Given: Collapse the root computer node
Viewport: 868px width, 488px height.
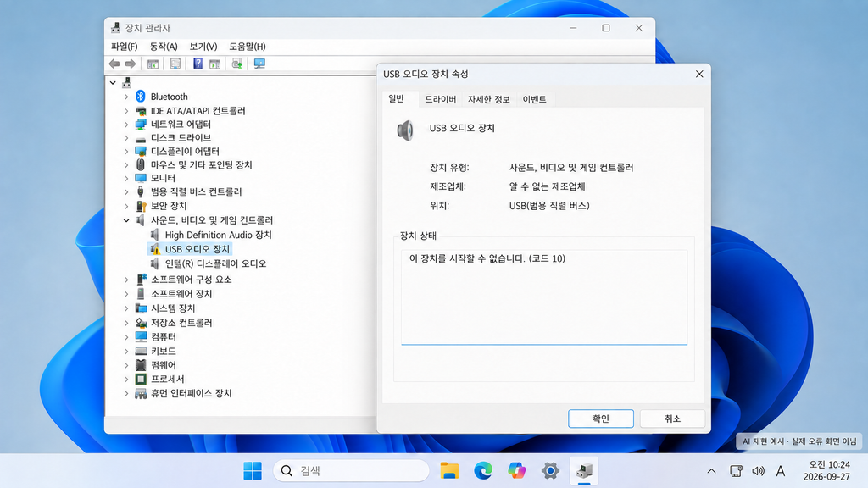Looking at the screenshot, I should (x=113, y=83).
